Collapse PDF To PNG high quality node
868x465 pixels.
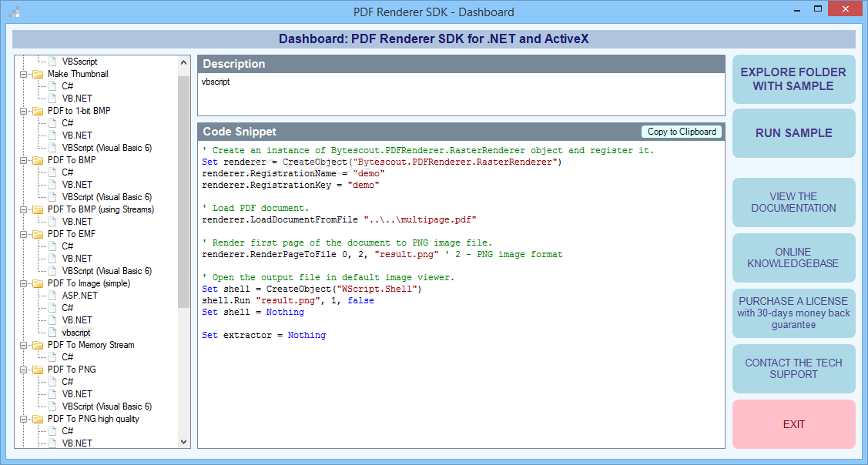23,419
